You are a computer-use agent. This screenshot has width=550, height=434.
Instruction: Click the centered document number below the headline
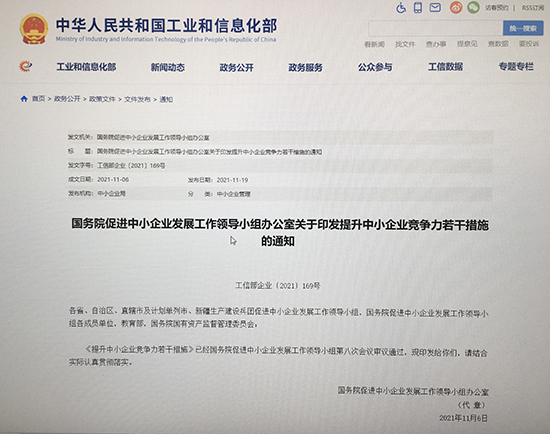[277, 286]
